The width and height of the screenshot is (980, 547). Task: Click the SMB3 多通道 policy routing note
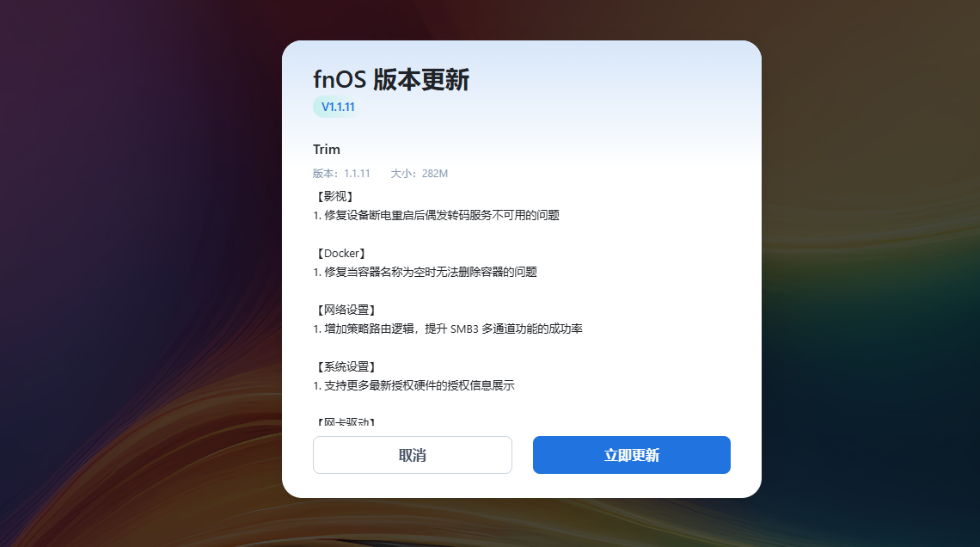tap(448, 328)
